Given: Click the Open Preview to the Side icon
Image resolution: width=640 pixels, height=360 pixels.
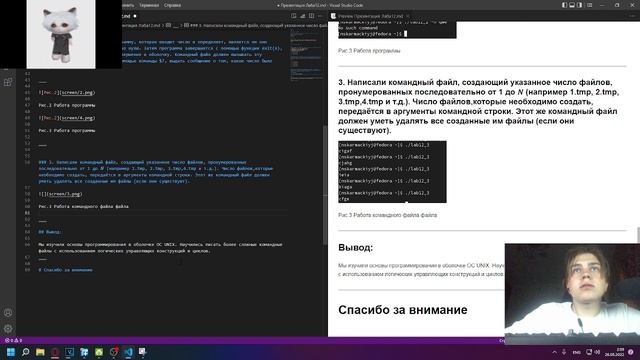Looking at the screenshot, I should 293,16.
